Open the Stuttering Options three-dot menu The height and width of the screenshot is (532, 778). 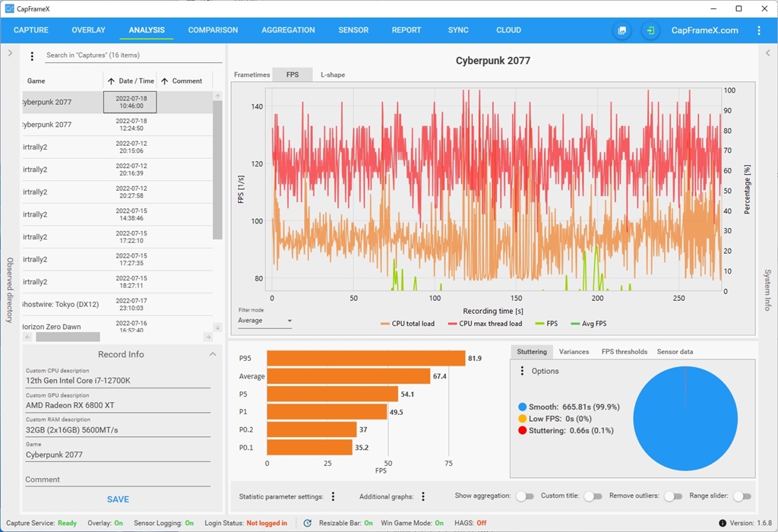pyautogui.click(x=522, y=371)
